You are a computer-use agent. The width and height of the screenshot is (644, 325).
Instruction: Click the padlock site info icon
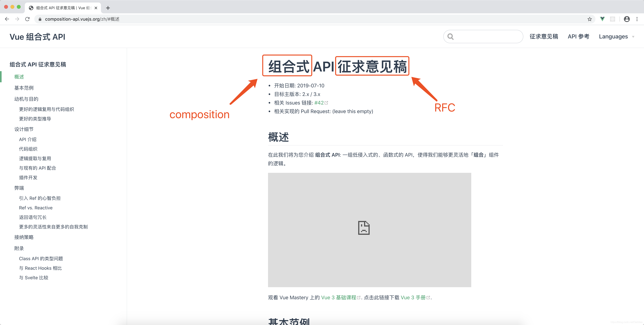click(40, 19)
